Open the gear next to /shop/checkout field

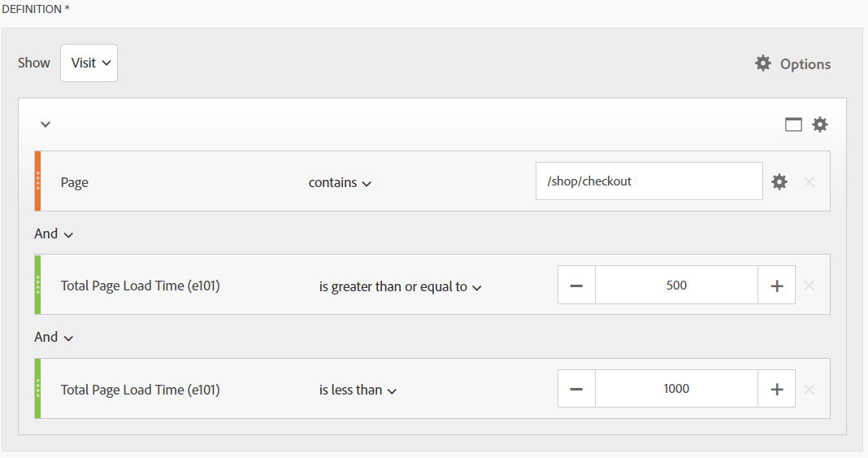779,181
